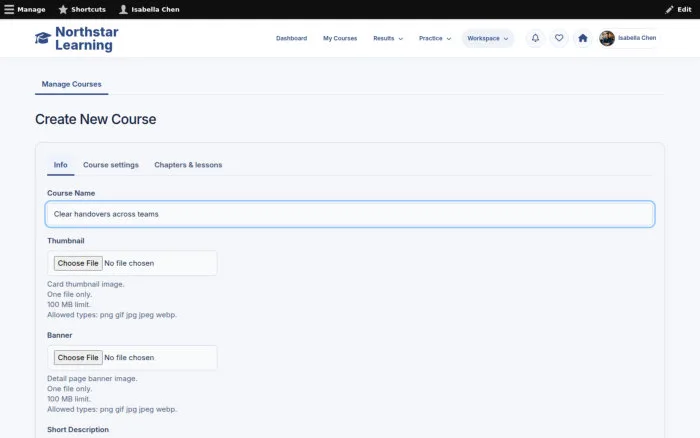Open the Manage hamburger menu
This screenshot has height=438, width=700.
(x=25, y=9)
